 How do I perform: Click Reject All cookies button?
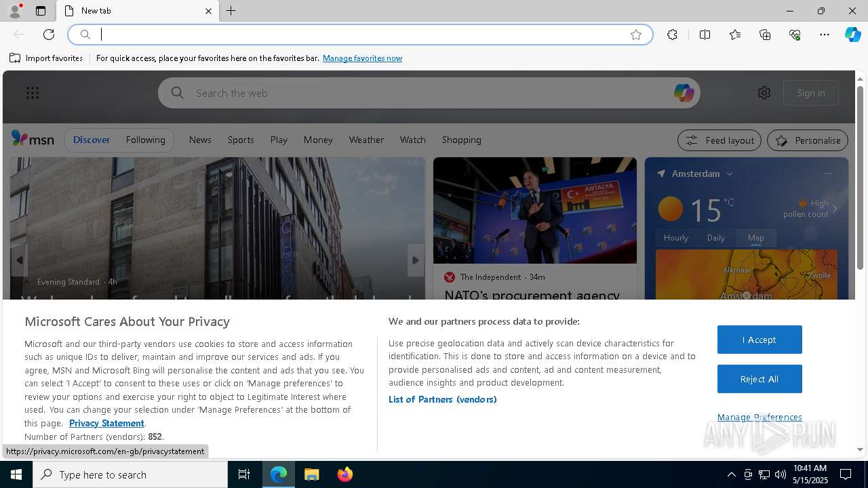click(759, 379)
